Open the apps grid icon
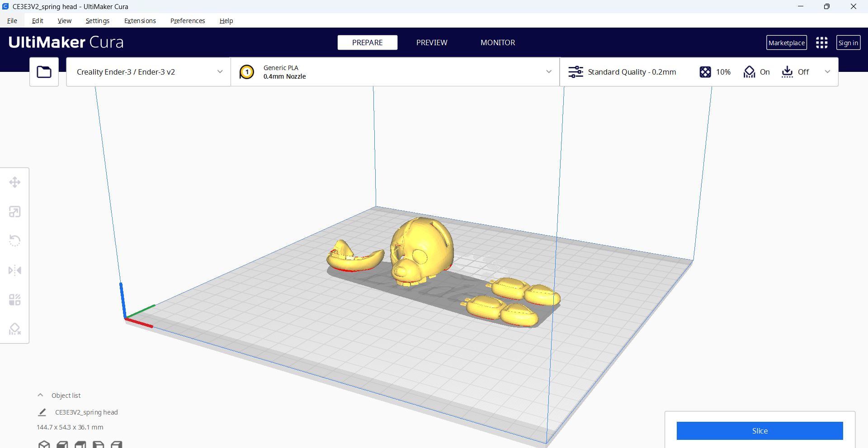 [x=821, y=42]
